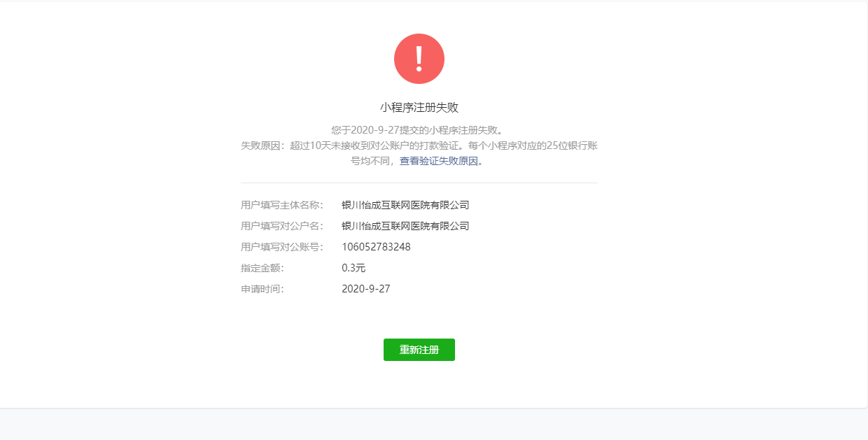Click the 0.3元 amount value
Image resolution: width=868 pixels, height=440 pixels.
[x=353, y=268]
